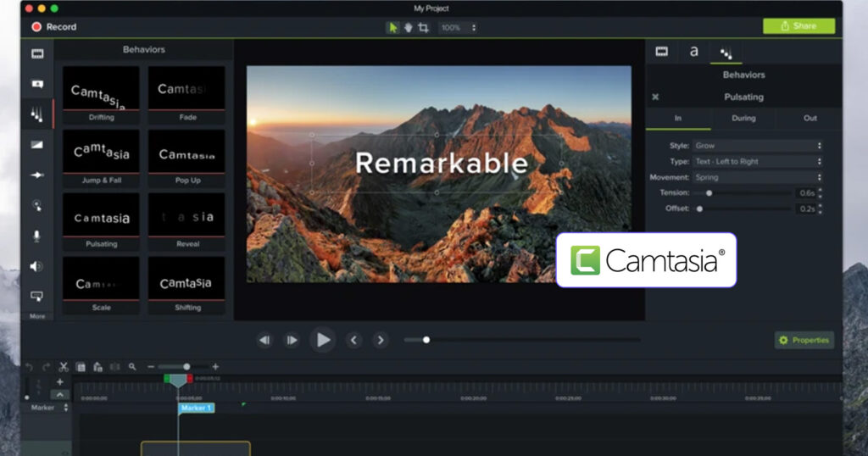The width and height of the screenshot is (868, 456).
Task: Click the Record button
Action: tap(54, 27)
